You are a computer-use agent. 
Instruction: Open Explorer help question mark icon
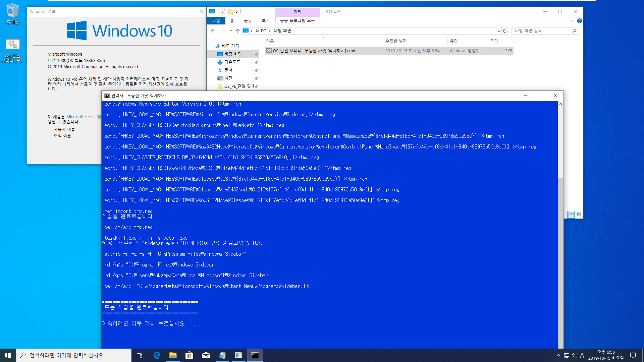click(579, 21)
